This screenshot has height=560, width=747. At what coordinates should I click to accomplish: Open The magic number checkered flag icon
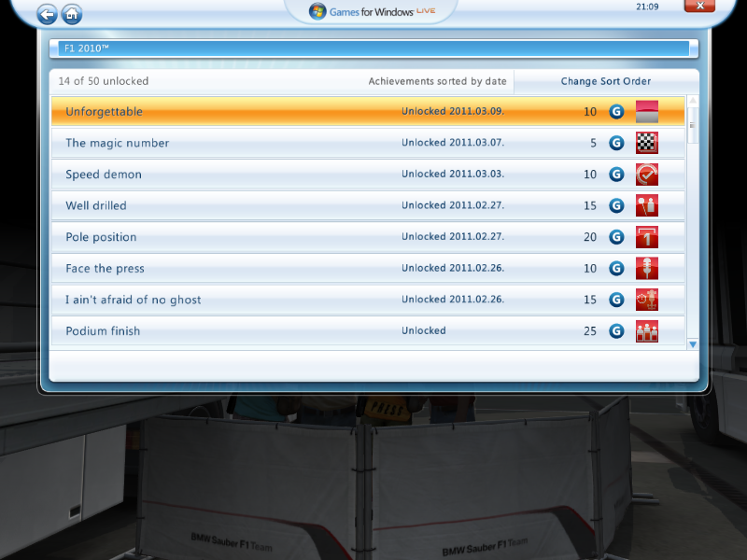tap(647, 143)
